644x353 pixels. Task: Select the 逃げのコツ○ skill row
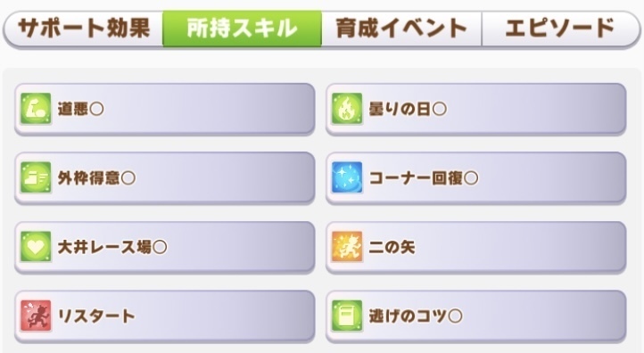(476, 316)
